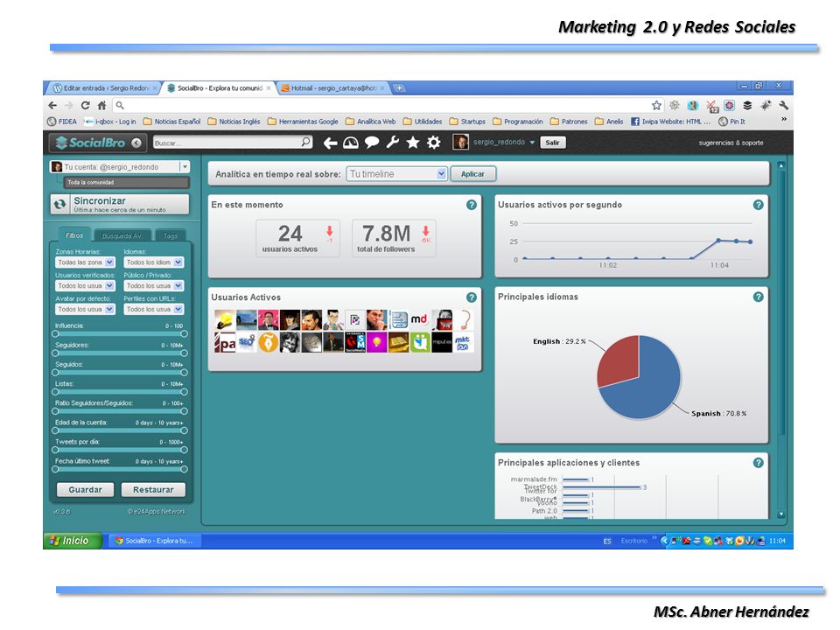
Task: Click the pa avatar thumbnail
Action: pyautogui.click(x=225, y=343)
